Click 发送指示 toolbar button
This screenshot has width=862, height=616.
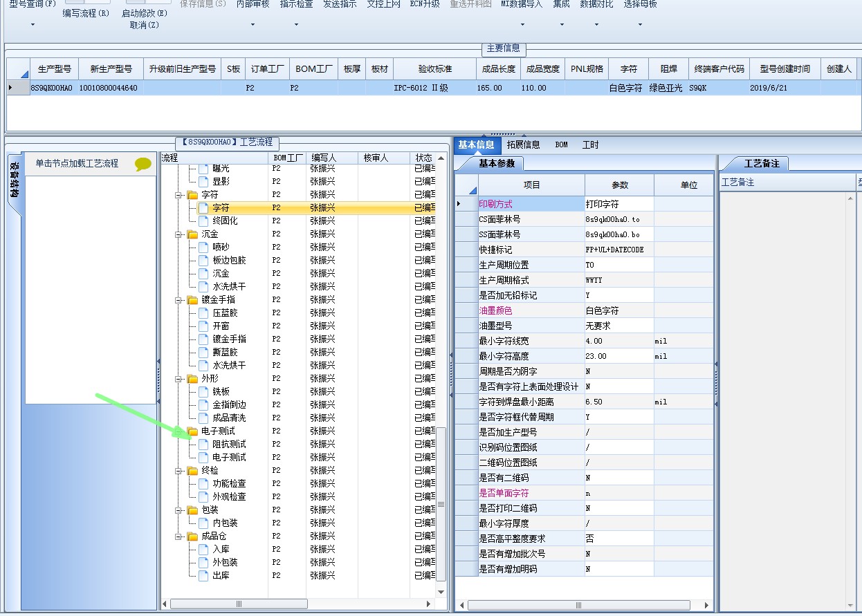[x=340, y=4]
